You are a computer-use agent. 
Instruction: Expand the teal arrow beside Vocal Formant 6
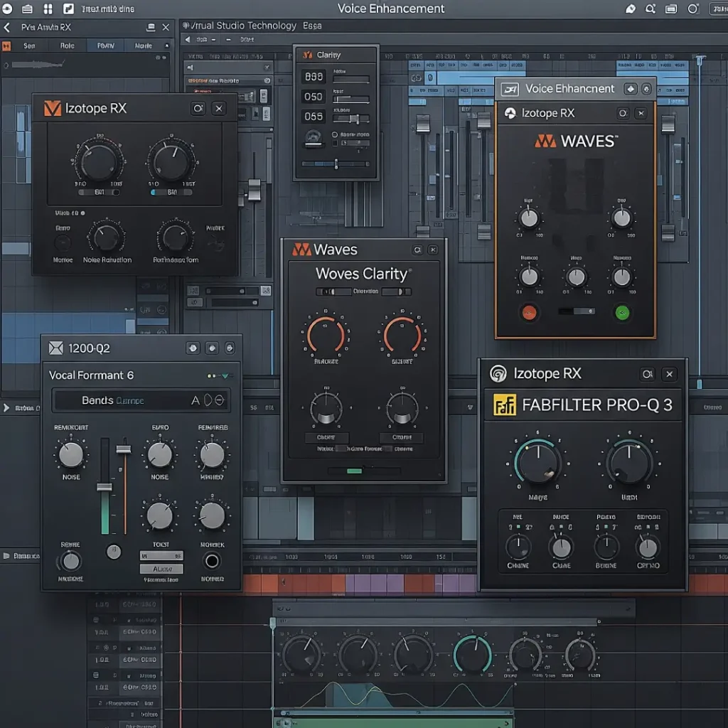pos(225,375)
